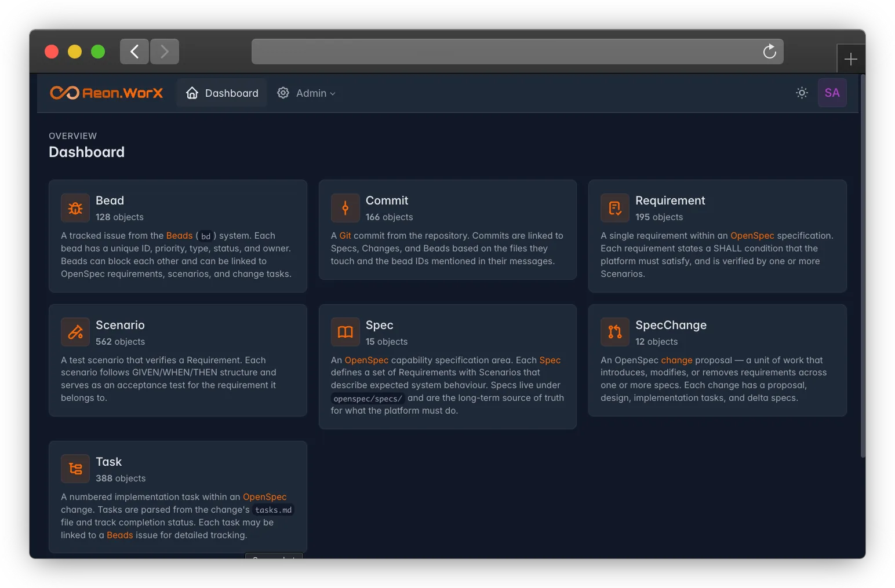Click the 'openspec/specs/' code snippet
Image resolution: width=895 pixels, height=588 pixels.
[x=368, y=399]
